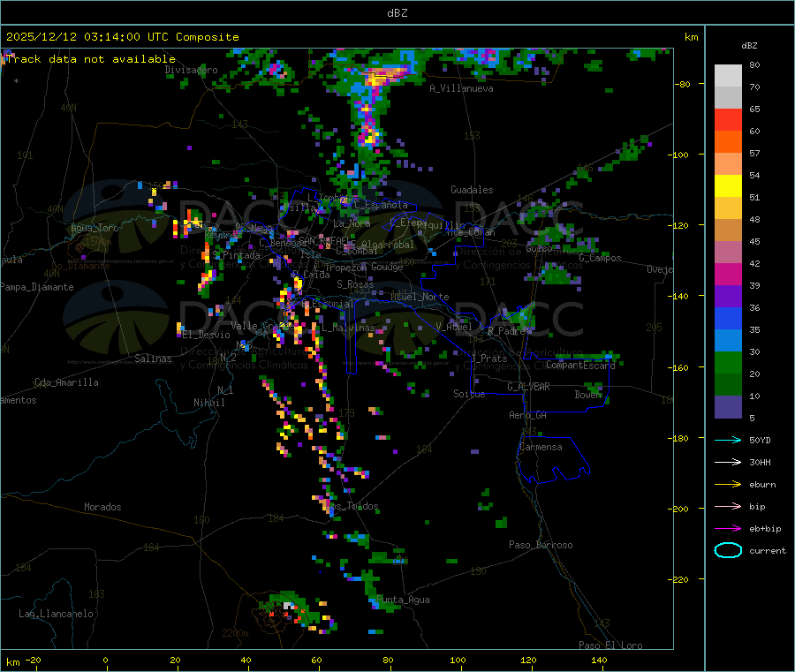Screen dimensions: 795x672
Task: Click the S_Rosas map label
Action: coord(355,284)
